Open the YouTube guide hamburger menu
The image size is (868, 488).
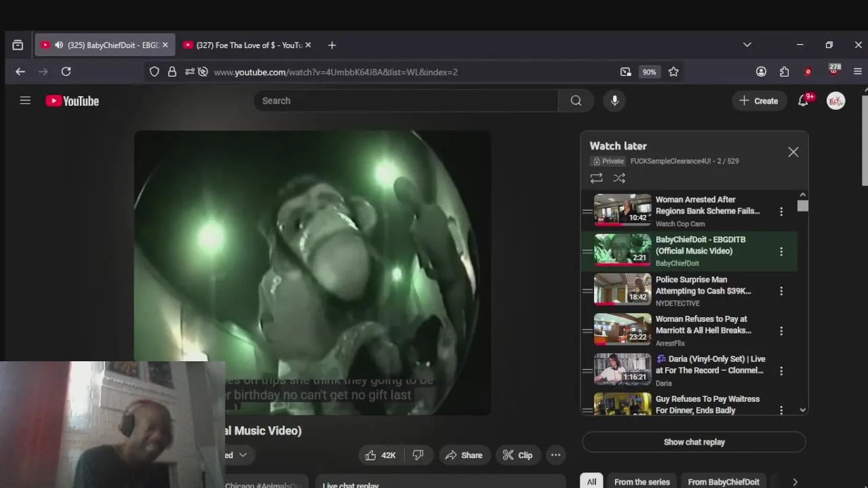click(x=25, y=100)
